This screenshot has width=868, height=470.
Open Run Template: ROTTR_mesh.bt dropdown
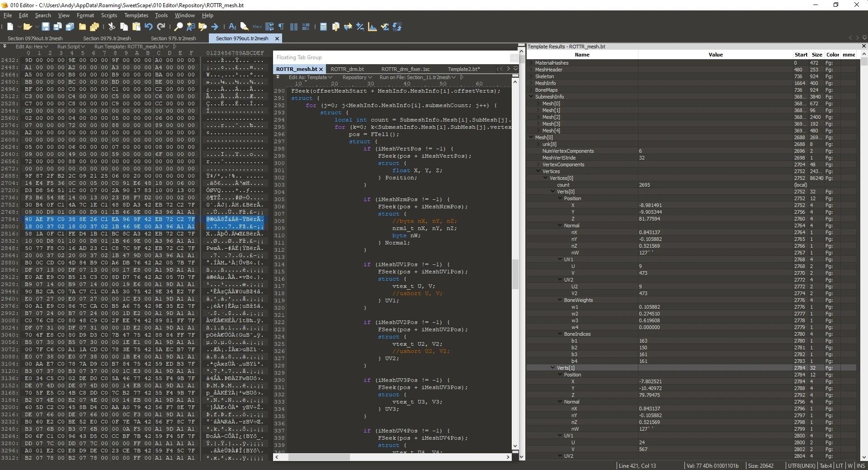coord(132,47)
